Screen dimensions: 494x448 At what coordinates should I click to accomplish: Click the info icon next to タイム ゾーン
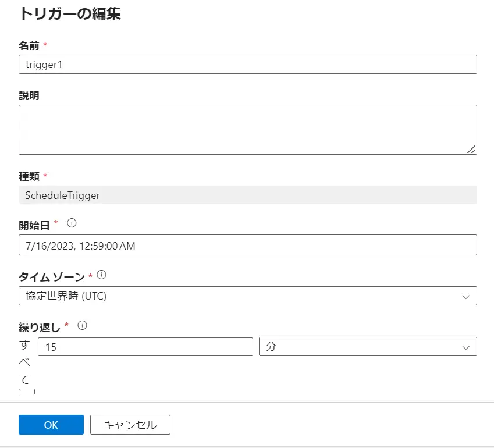[x=101, y=275]
